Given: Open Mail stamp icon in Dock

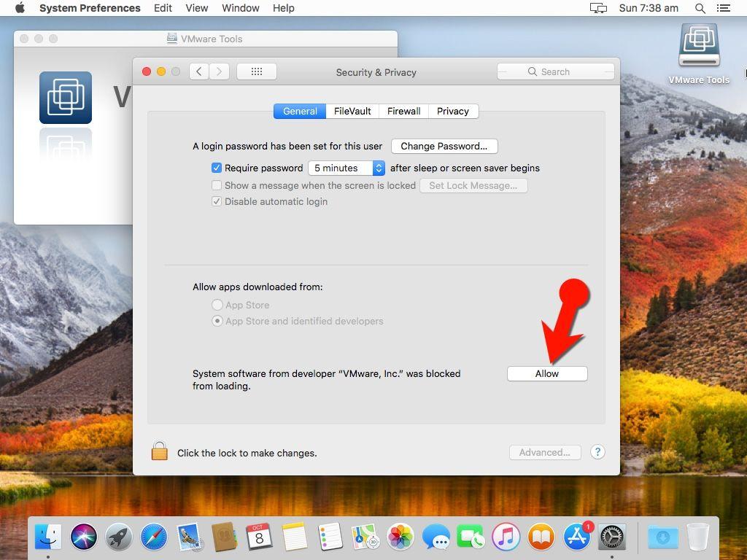Looking at the screenshot, I should pyautogui.click(x=189, y=537).
